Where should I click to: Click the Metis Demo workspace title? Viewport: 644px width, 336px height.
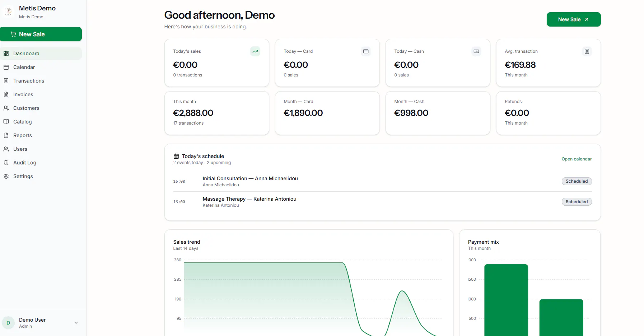37,8
